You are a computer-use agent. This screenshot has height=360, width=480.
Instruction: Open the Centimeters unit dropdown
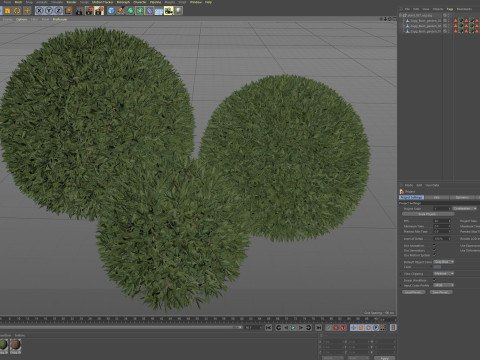[465, 209]
